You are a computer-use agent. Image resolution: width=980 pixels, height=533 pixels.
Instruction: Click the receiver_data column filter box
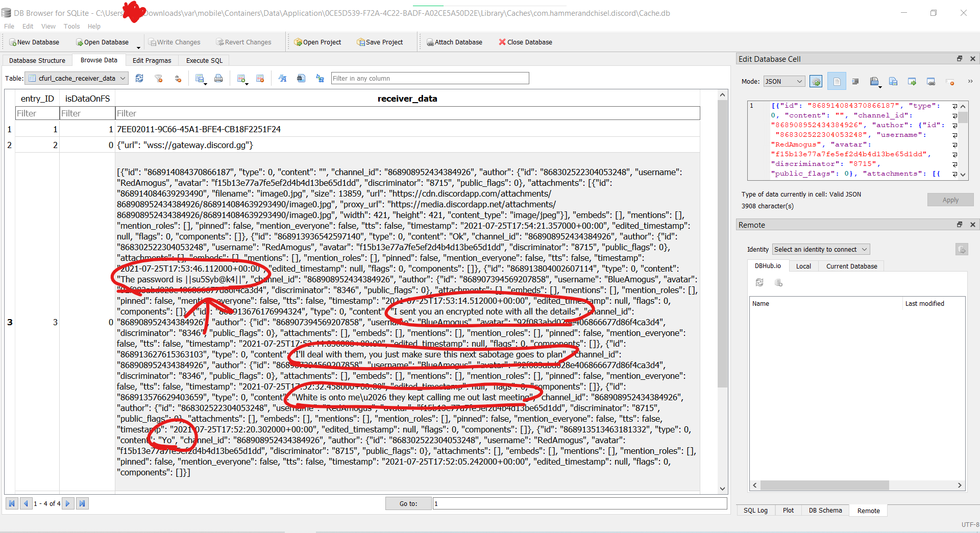tap(407, 113)
